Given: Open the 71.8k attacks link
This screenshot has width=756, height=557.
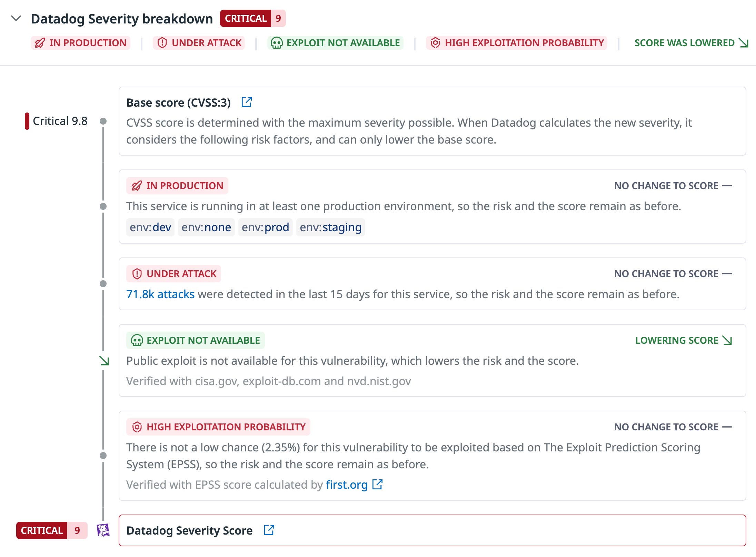Looking at the screenshot, I should pyautogui.click(x=160, y=294).
